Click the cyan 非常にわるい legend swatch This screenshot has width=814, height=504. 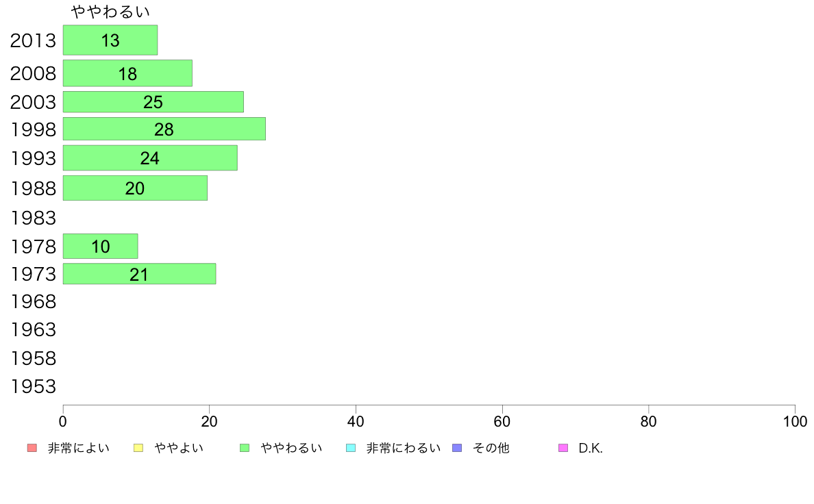point(351,448)
